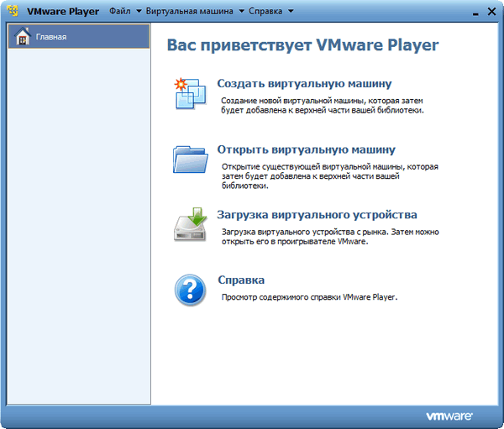This screenshot has width=504, height=429.
Task: Click the heading 'Вас приветствует VMware Player'
Action: 302,45
